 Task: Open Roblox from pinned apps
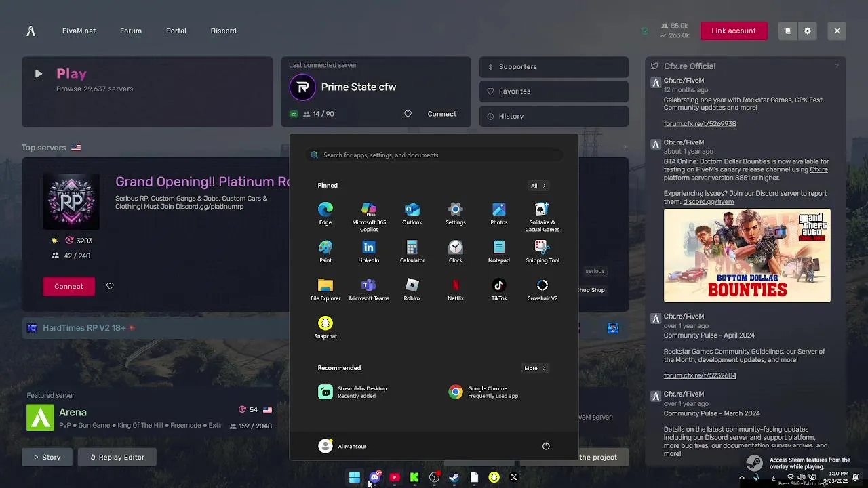pos(412,289)
